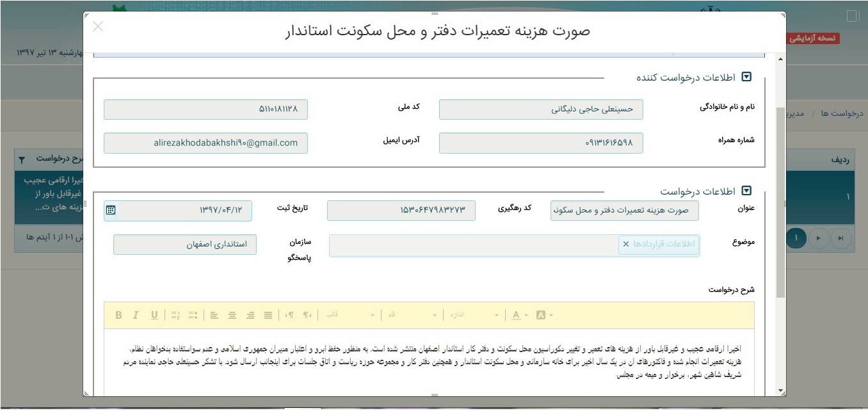Click the کد رهگیری tracking code field

point(401,211)
